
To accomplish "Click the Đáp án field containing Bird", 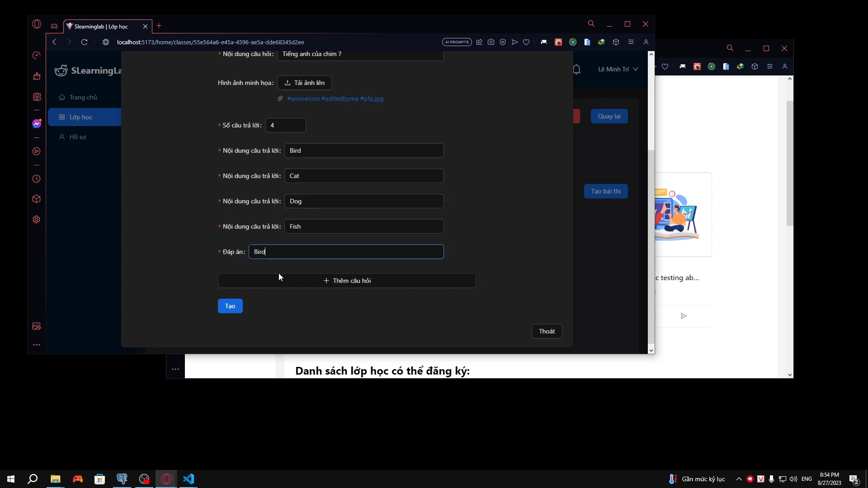I will click(x=346, y=252).
